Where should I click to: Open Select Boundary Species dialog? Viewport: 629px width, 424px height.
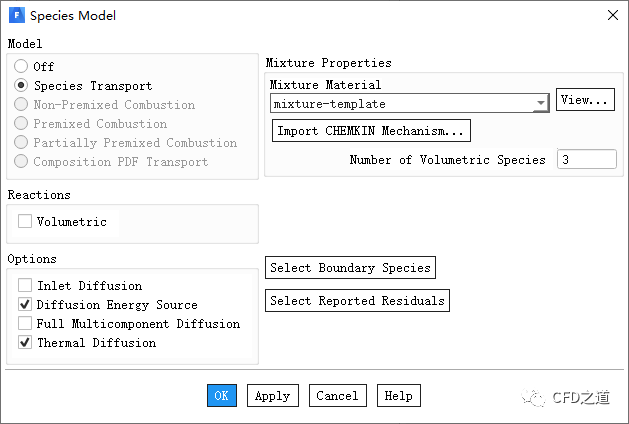pyautogui.click(x=350, y=268)
